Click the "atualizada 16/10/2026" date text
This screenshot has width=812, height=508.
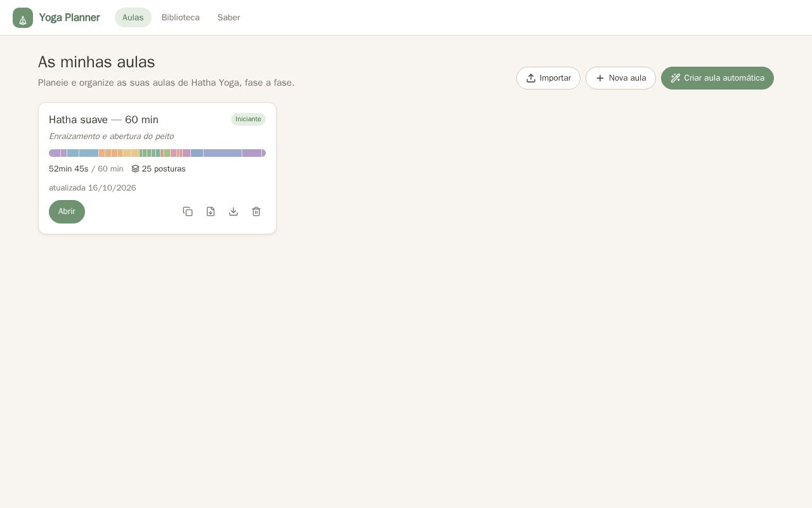coord(93,188)
